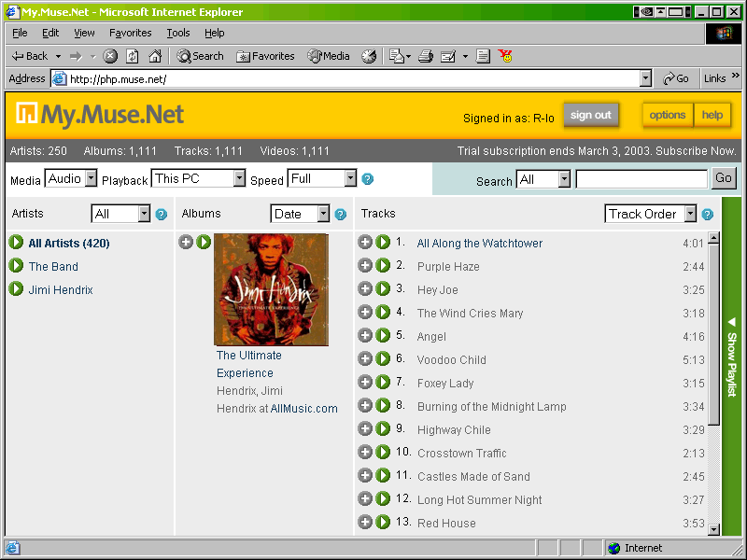
Task: Open help icon beside Albums sort
Action: [x=341, y=215]
